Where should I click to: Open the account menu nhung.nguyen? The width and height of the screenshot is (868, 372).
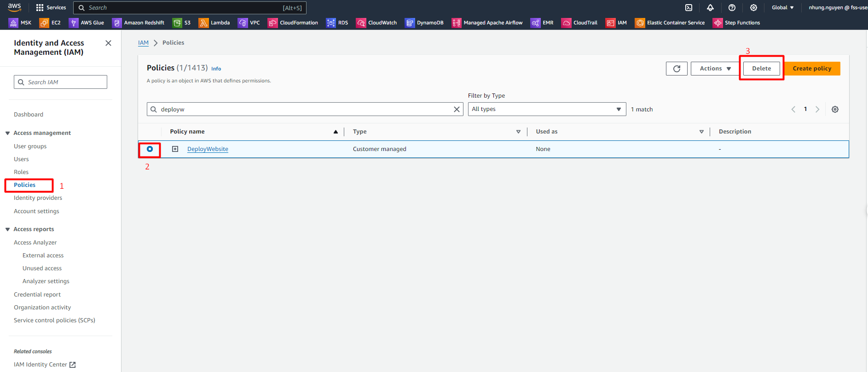837,8
